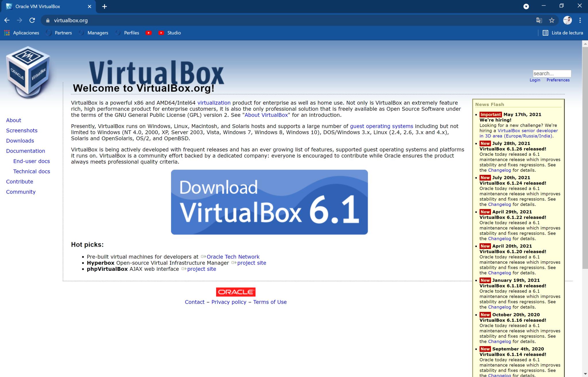Screen dimensions: 588x377
Task: Bookmark this page with the star icon
Action: pyautogui.click(x=552, y=20)
